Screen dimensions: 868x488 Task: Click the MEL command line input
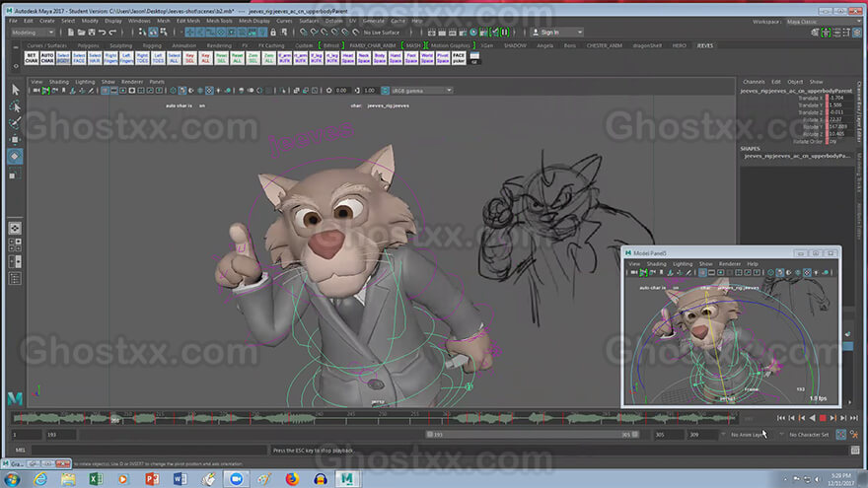(148, 451)
